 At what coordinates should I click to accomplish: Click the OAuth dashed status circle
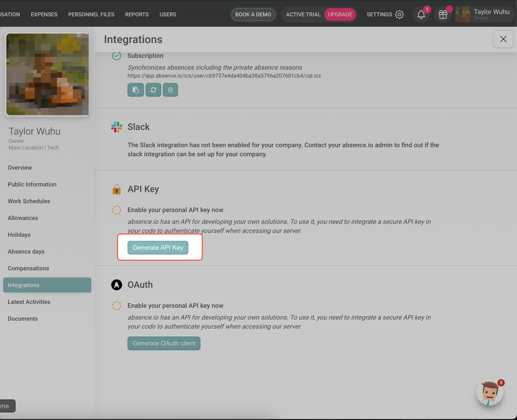116,305
